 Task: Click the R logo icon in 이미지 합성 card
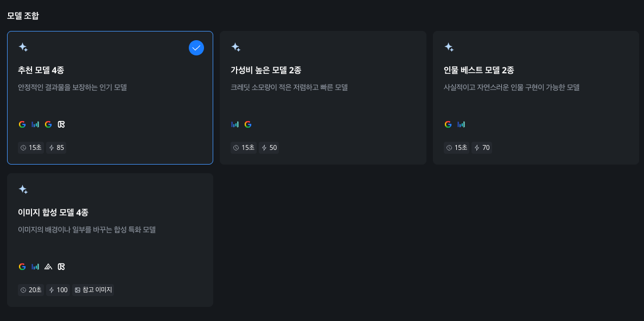[x=61, y=267]
